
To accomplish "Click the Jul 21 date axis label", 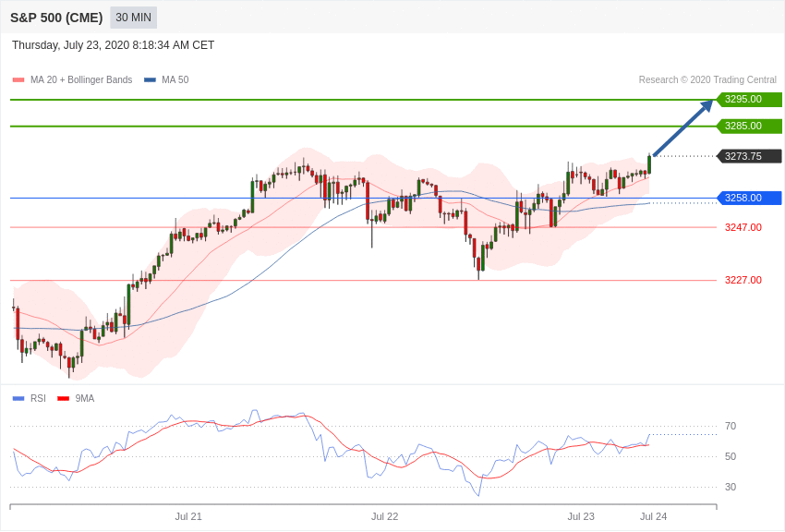I will point(188,516).
